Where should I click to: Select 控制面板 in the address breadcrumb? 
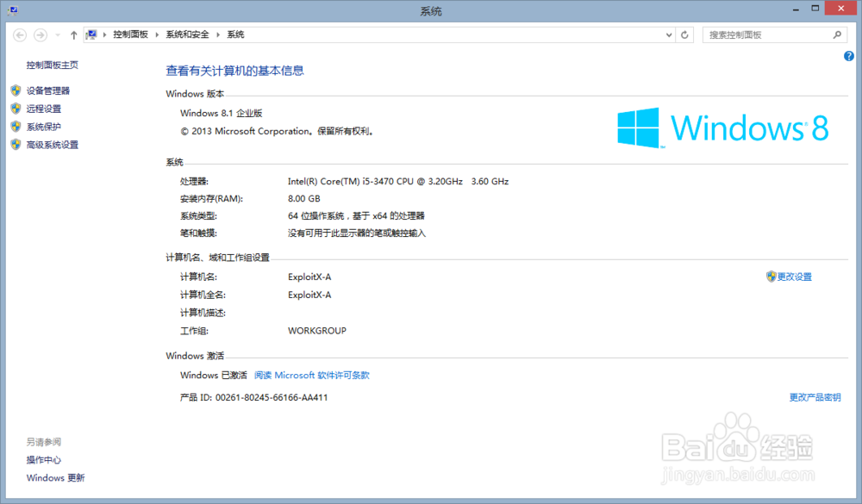(x=130, y=34)
